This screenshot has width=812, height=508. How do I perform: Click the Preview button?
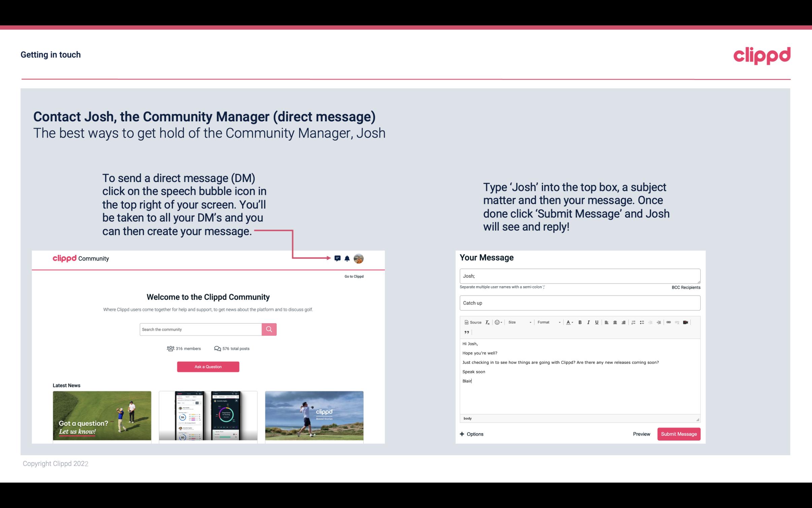coord(641,434)
